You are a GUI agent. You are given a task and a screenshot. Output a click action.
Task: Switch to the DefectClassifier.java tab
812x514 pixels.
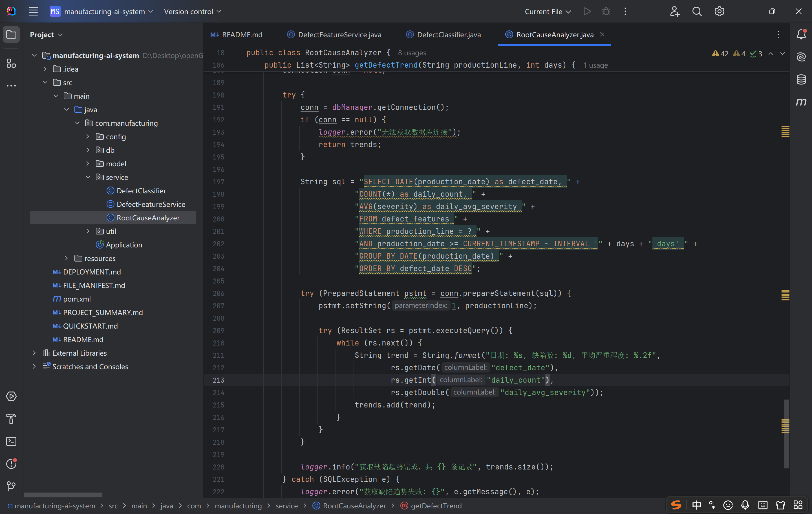[449, 35]
